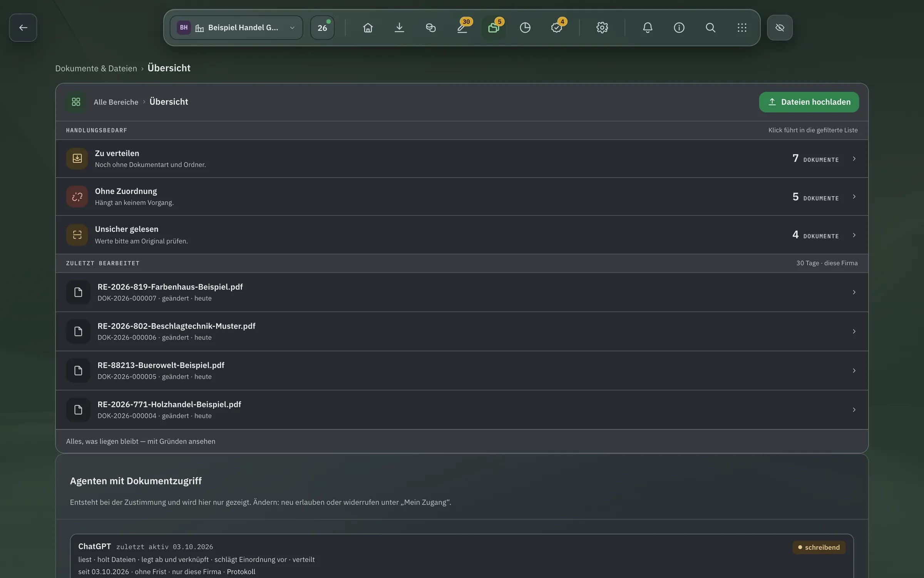Click the Zu verteilen inbox icon
This screenshot has width=924, height=578.
click(77, 158)
